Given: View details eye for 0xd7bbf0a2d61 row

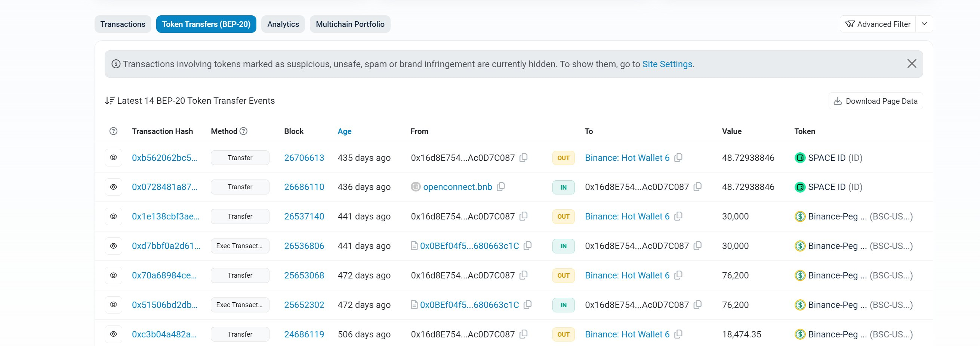Looking at the screenshot, I should 113,246.
